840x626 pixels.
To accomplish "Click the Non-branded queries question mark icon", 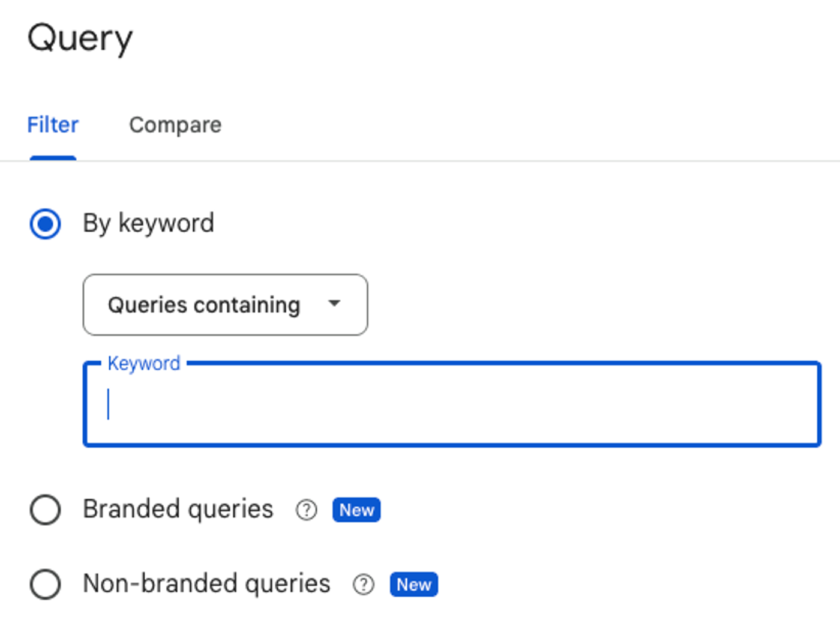I will pyautogui.click(x=362, y=584).
